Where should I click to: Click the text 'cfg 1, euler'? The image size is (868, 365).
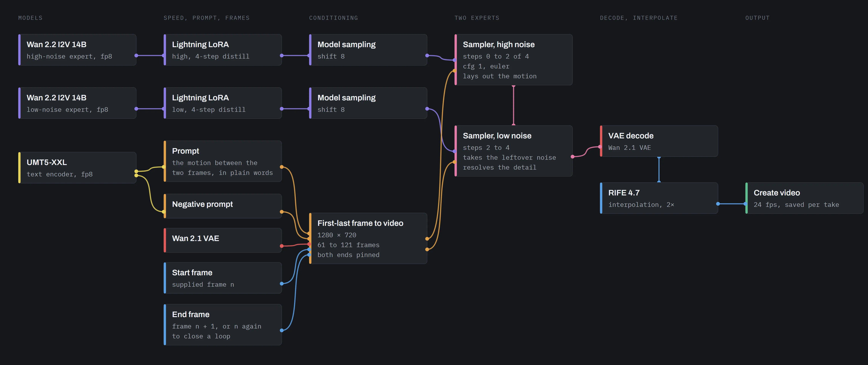click(x=486, y=66)
